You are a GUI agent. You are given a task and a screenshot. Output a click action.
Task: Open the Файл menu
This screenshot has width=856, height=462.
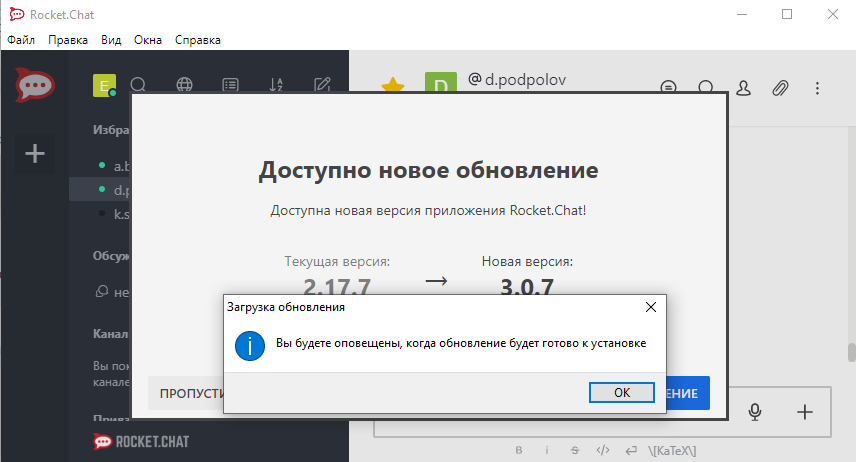coord(21,40)
